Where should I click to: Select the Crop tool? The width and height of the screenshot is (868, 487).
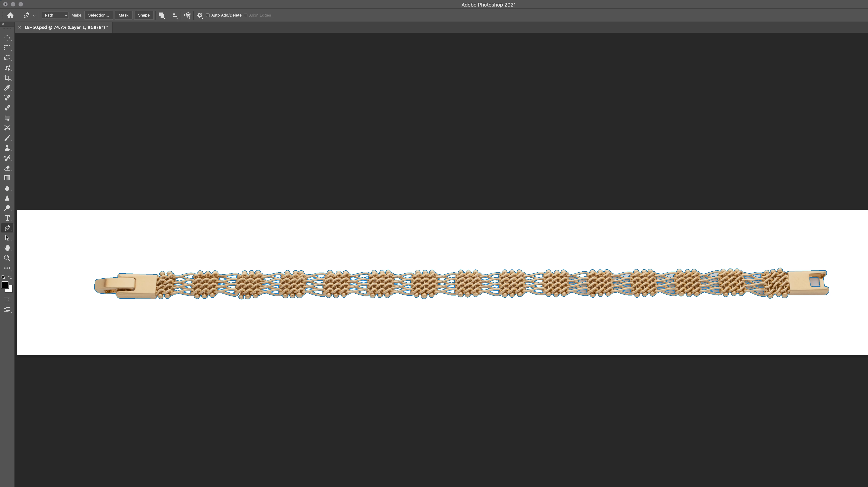click(x=7, y=78)
